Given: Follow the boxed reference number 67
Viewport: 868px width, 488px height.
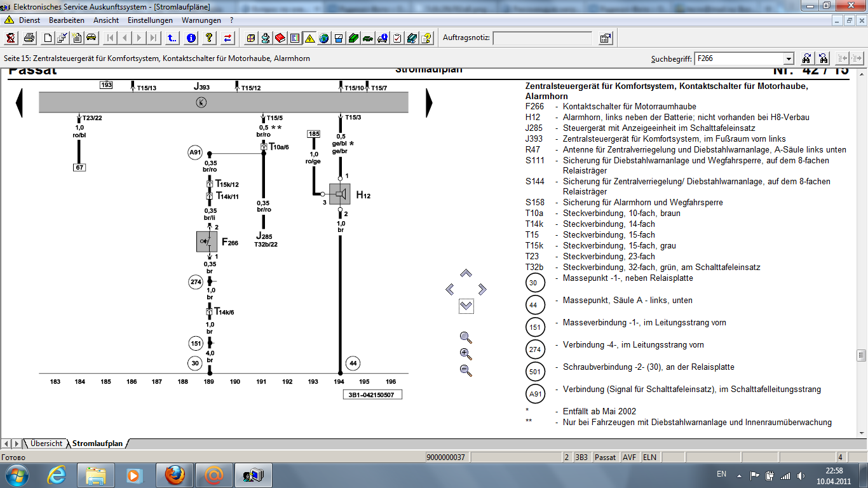Looking at the screenshot, I should [x=79, y=168].
